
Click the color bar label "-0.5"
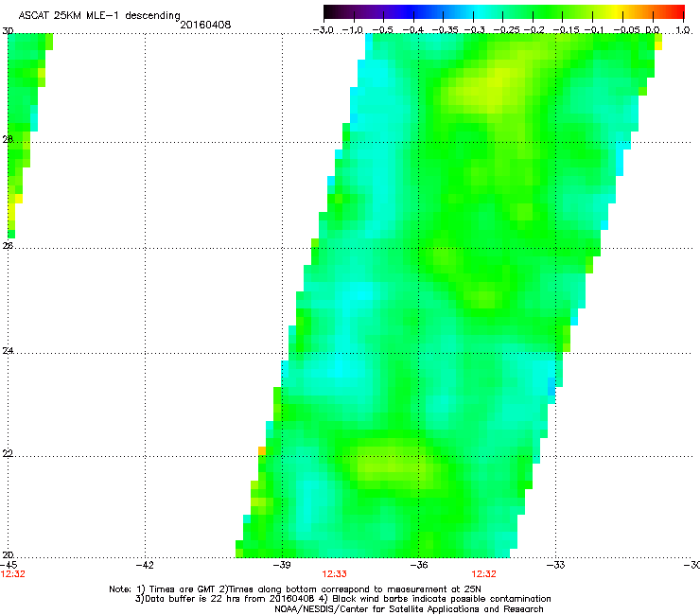point(382,30)
